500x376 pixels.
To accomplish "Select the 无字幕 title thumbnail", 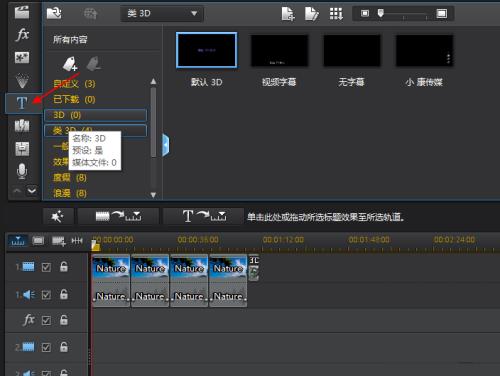I will [352, 51].
